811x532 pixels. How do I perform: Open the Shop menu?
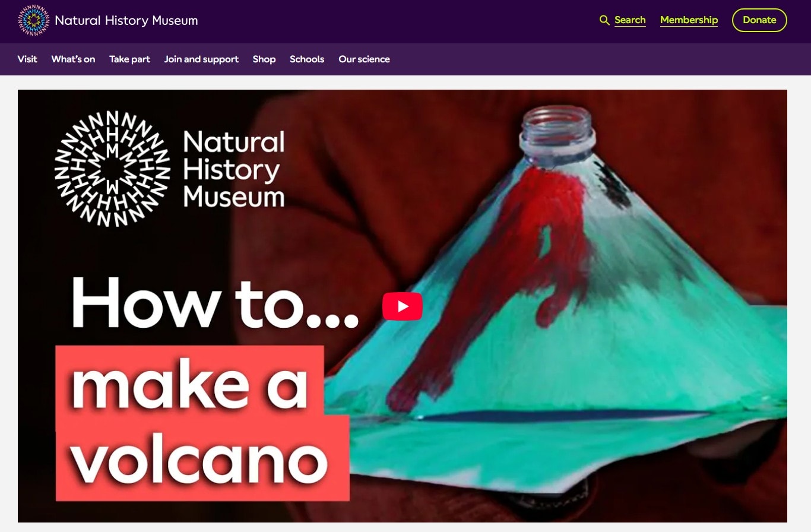[264, 59]
